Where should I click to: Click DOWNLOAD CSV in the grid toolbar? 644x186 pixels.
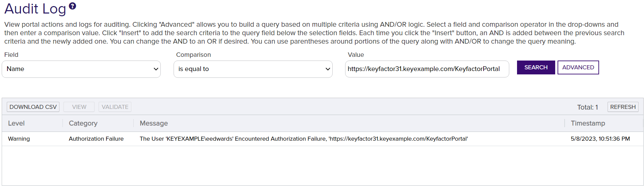click(33, 107)
